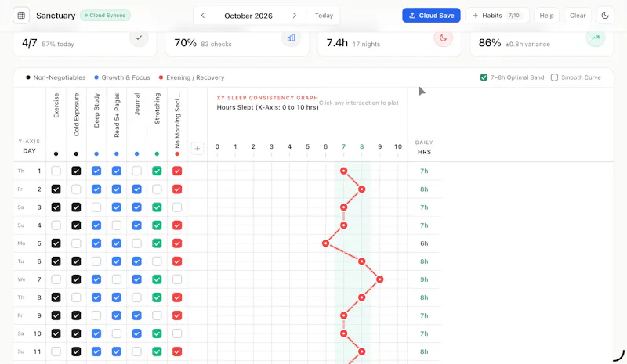The width and height of the screenshot is (627, 364).
Task: Click the Read 5+ Pages column header
Action: pos(116,115)
